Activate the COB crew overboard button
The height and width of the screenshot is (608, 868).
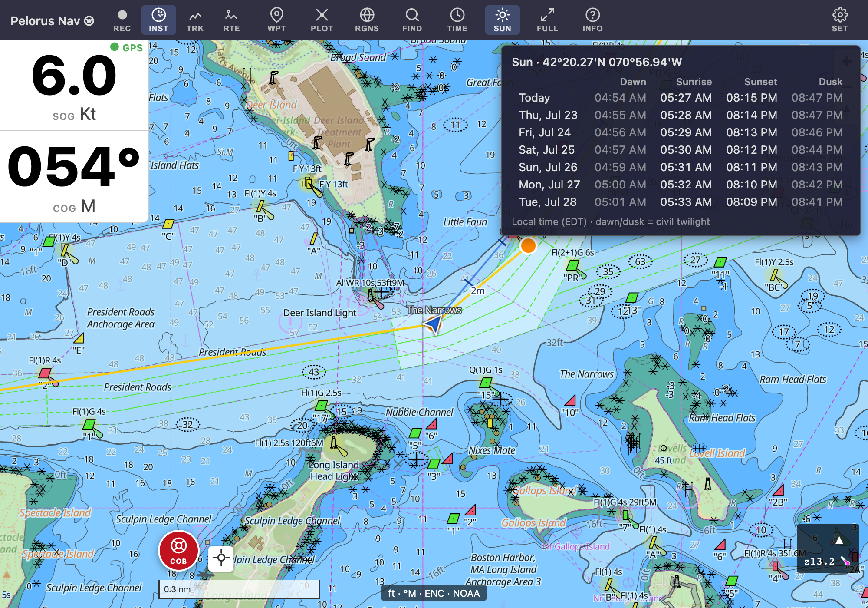tap(178, 551)
